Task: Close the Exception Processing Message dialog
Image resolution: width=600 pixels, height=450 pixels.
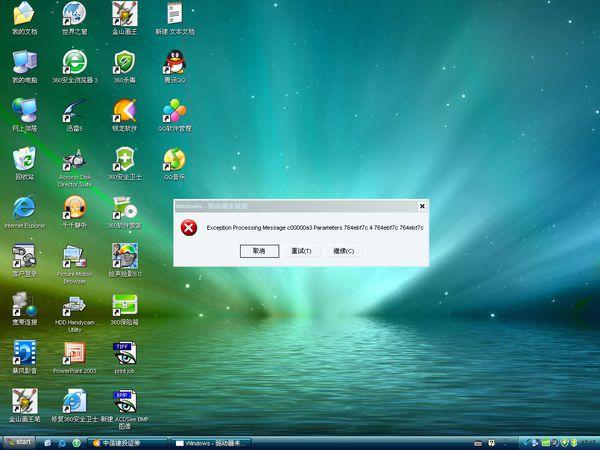Action: click(422, 205)
